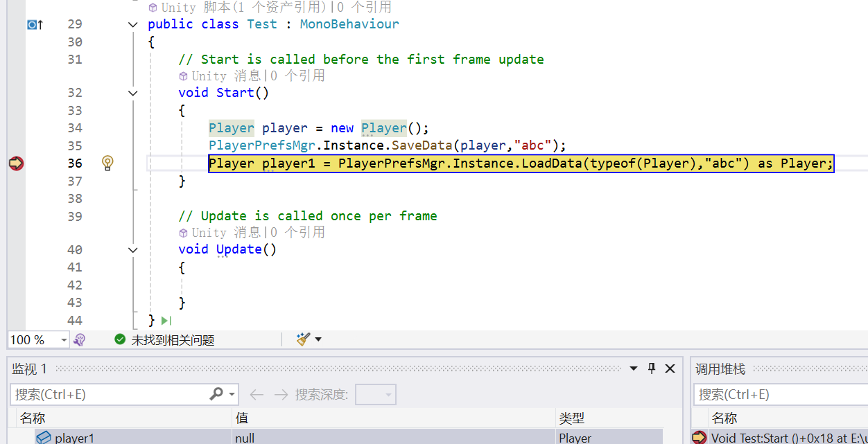
Task: Click the forward arrow in Watch 1 search bar
Action: [x=281, y=394]
